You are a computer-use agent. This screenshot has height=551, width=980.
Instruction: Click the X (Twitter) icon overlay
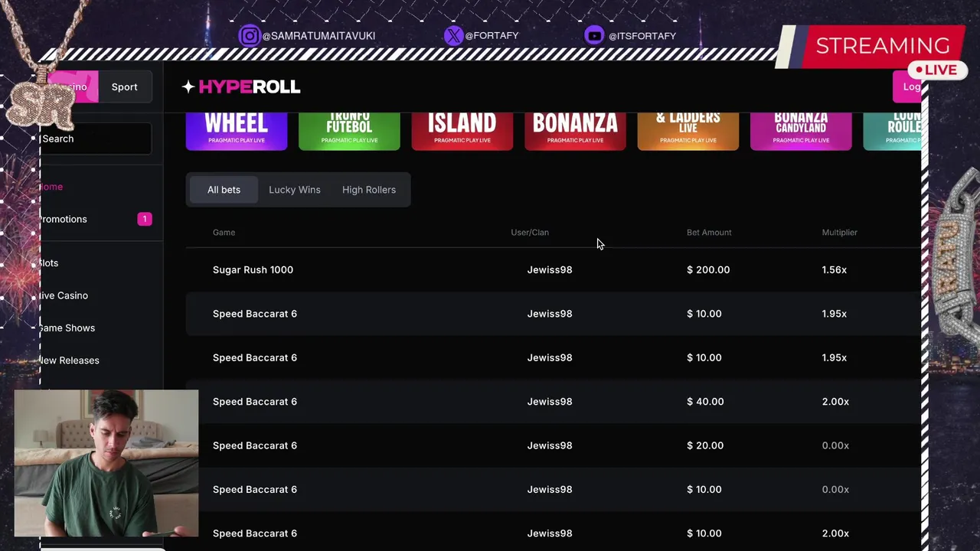click(x=454, y=36)
